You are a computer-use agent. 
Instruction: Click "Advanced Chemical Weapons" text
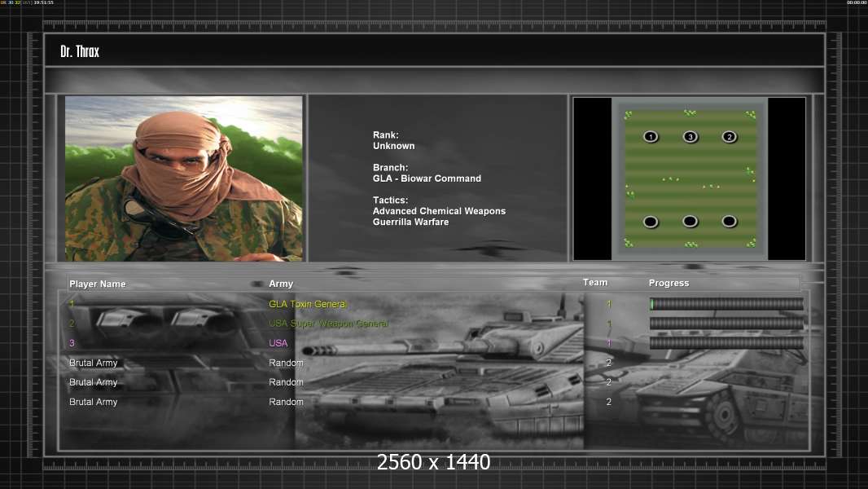tap(439, 211)
